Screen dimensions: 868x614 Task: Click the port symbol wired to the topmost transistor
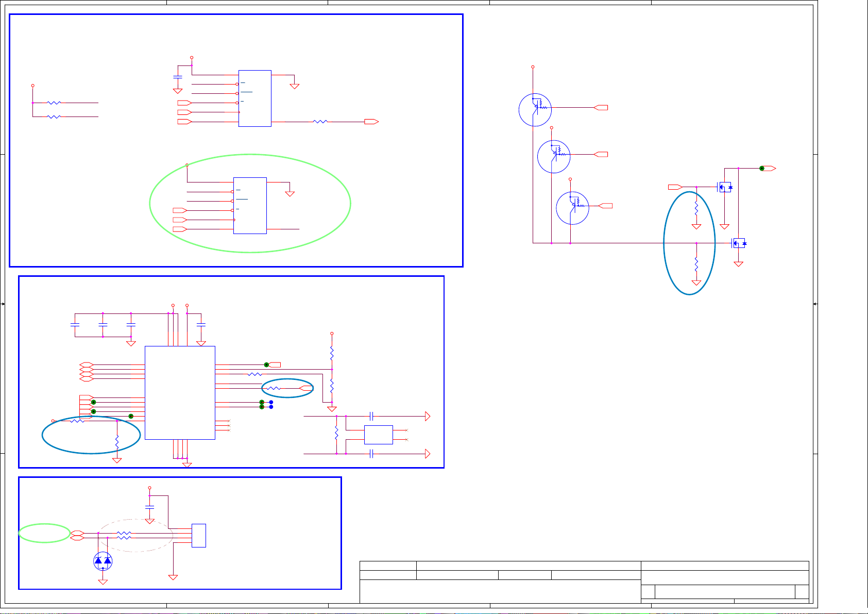[x=601, y=107]
